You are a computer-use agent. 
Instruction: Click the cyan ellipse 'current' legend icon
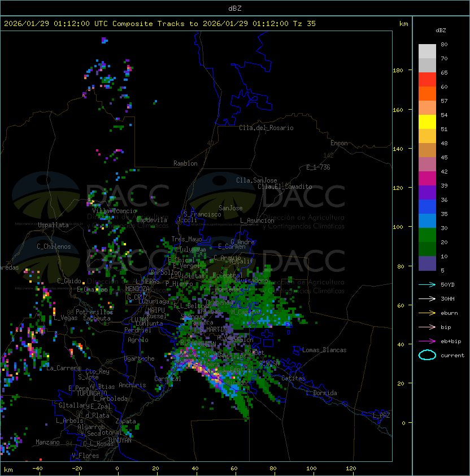pos(427,355)
